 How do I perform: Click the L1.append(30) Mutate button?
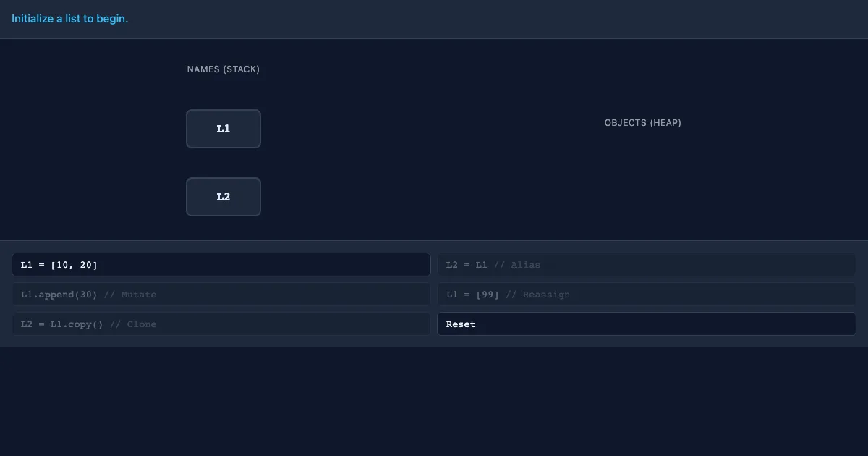tap(221, 295)
